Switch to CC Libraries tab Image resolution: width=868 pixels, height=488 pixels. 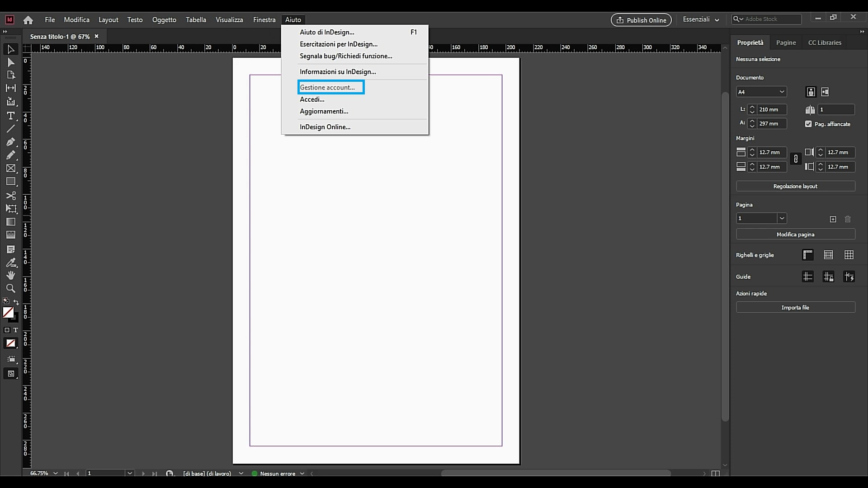point(825,42)
